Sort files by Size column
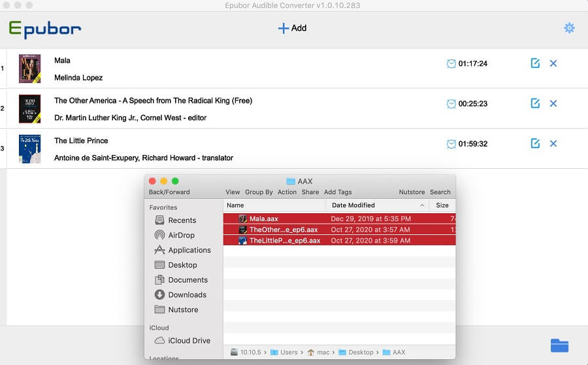 click(442, 205)
